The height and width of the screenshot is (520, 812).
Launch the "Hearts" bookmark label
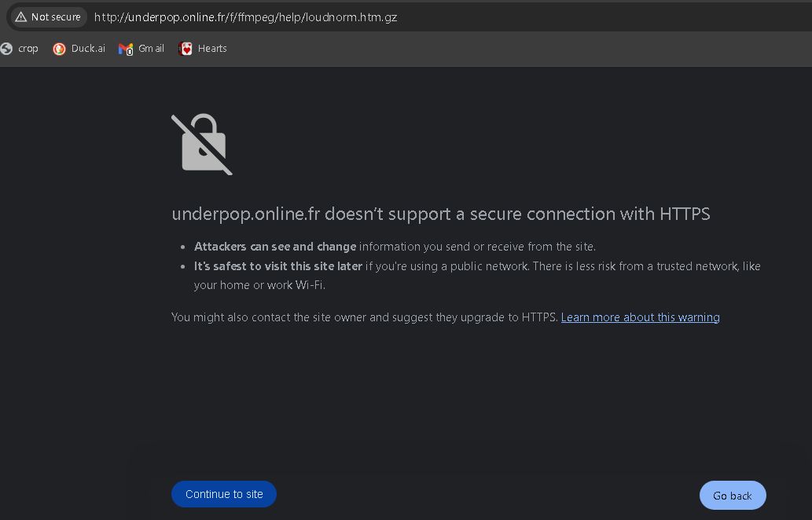coord(212,49)
